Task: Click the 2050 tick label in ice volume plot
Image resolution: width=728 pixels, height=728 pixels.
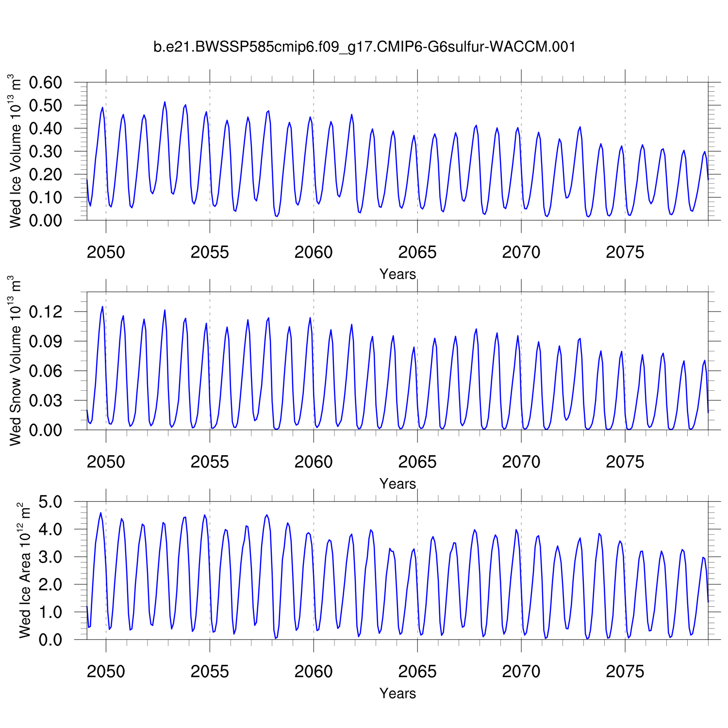Action: (106, 252)
